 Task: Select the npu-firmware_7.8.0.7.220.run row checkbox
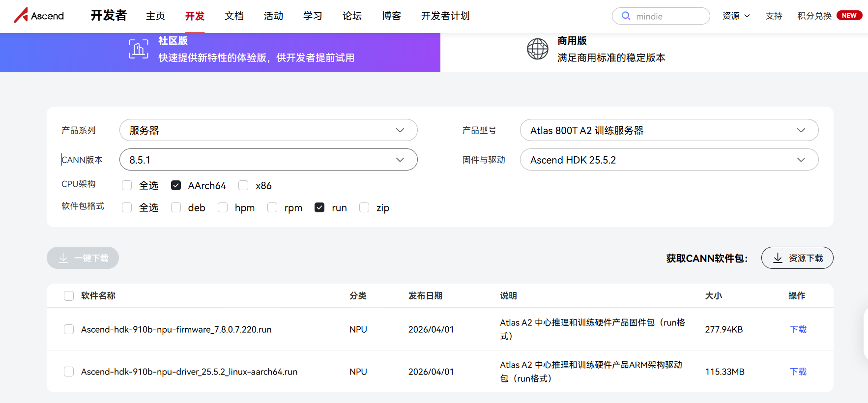coord(69,329)
